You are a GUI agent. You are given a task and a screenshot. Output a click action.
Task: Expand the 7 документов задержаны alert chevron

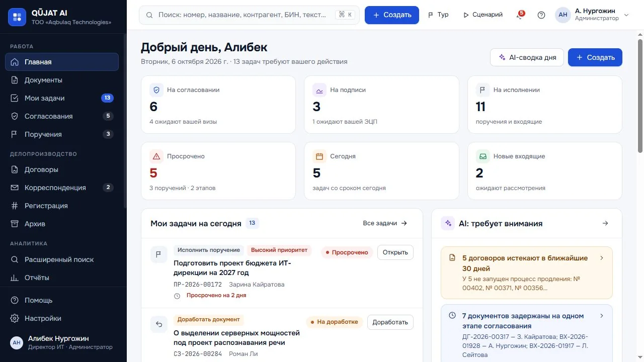602,316
